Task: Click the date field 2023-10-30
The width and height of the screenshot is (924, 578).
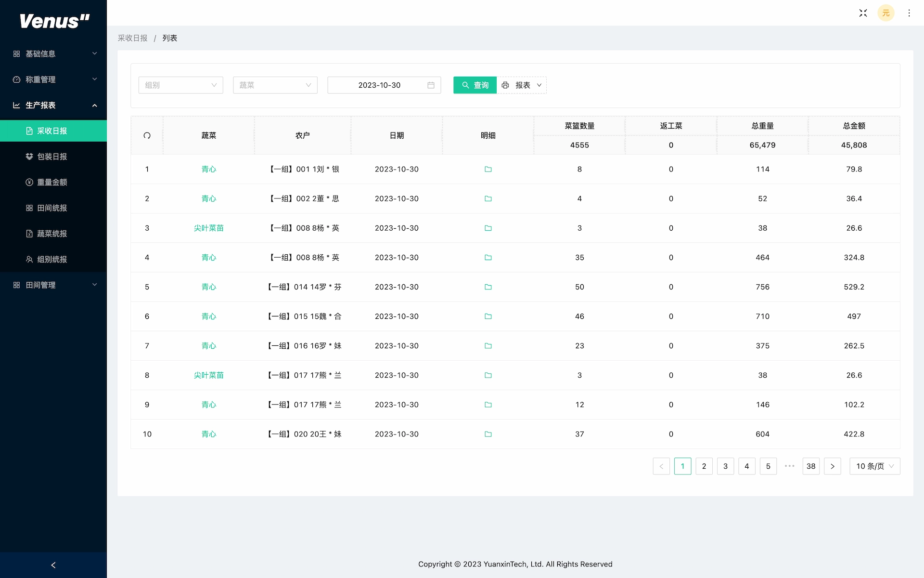Action: [x=384, y=85]
